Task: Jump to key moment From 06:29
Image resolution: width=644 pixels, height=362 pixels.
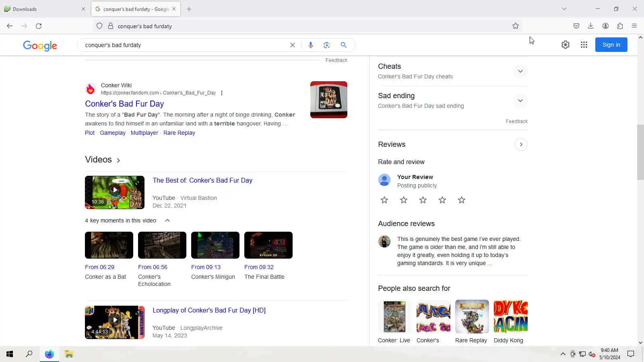Action: click(99, 267)
